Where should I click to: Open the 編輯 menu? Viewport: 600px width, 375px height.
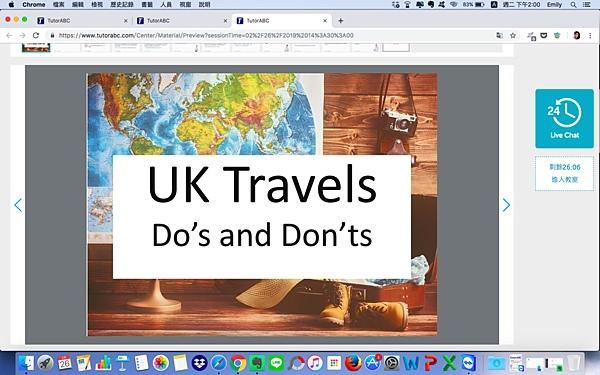click(x=78, y=5)
